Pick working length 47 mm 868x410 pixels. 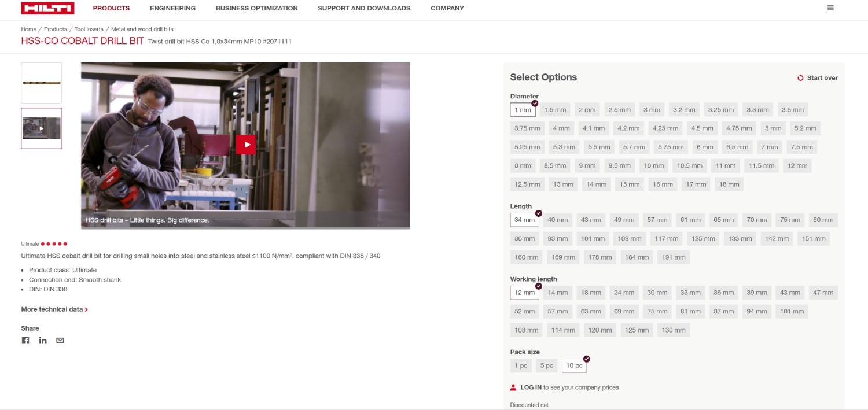pyautogui.click(x=823, y=293)
